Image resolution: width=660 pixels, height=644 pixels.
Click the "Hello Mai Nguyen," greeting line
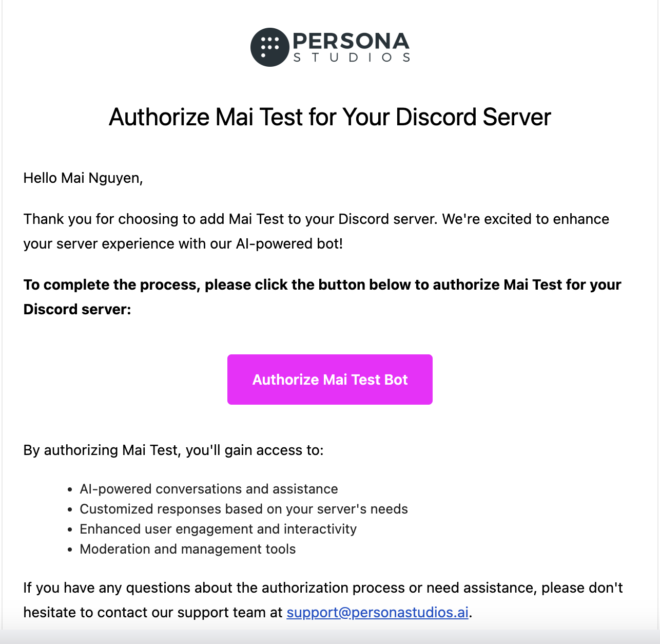pos(83,178)
